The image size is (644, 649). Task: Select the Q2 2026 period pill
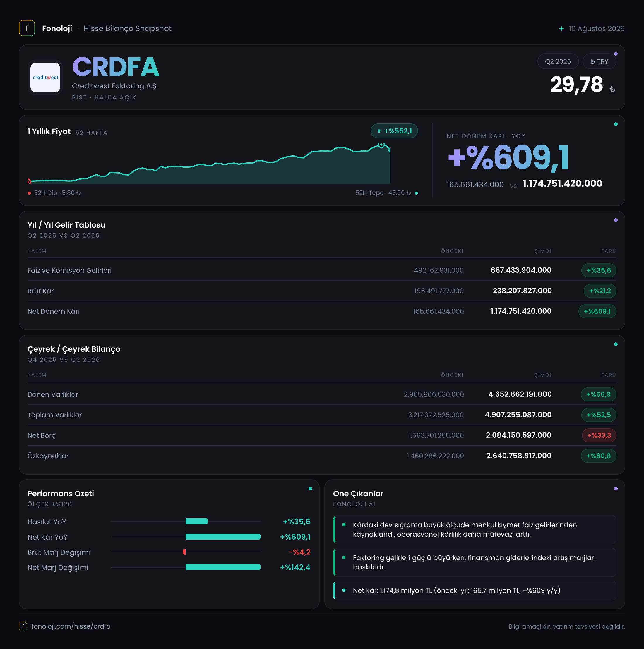[x=558, y=61]
